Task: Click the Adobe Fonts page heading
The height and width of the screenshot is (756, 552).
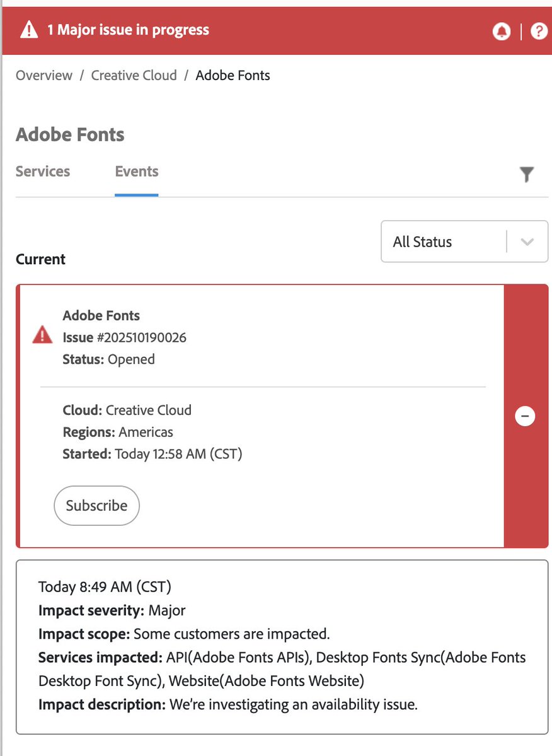Action: 70,134
